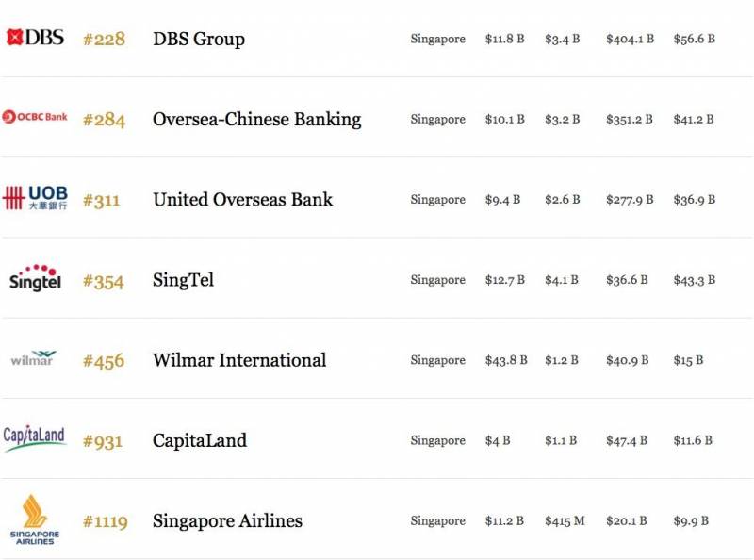Select the UOB bank logo

click(x=35, y=198)
